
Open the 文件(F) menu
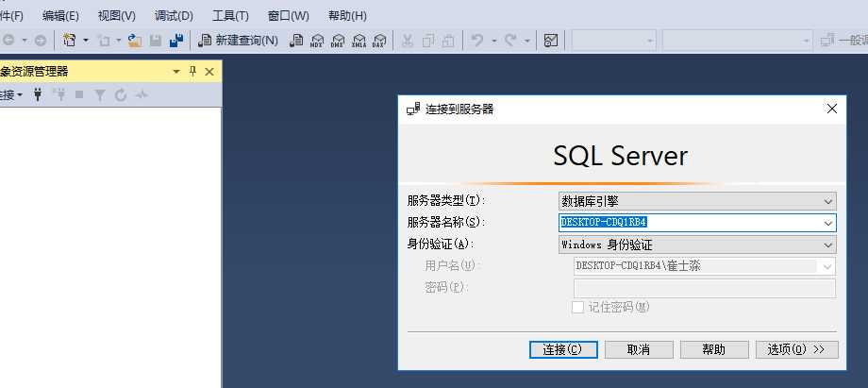click(x=11, y=15)
